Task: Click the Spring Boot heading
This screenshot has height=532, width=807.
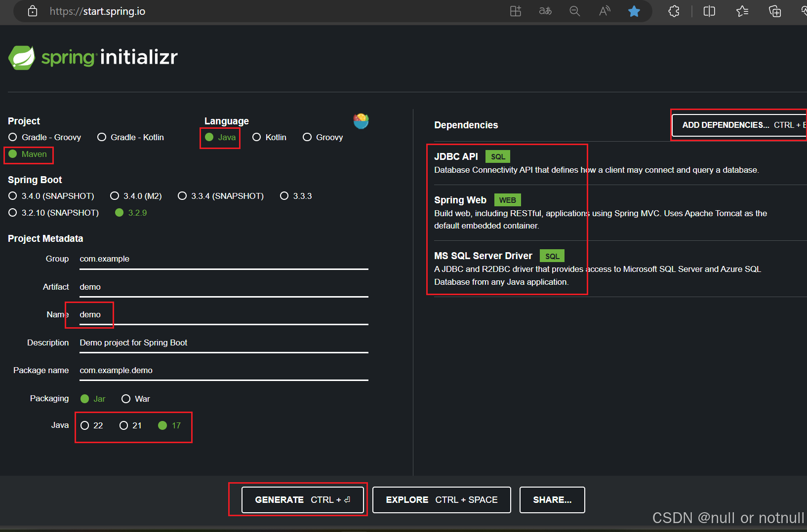Action: pos(35,180)
